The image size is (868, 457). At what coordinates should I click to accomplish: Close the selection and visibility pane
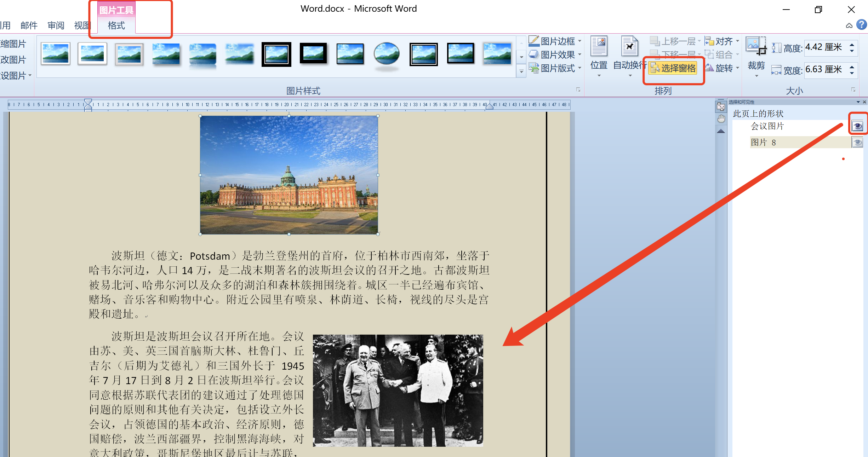pyautogui.click(x=864, y=102)
